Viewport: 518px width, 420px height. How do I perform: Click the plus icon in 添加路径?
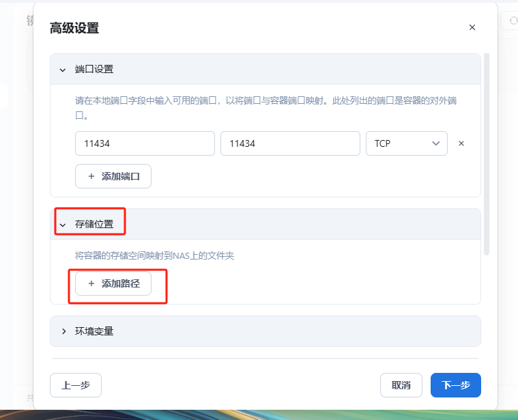pos(91,283)
